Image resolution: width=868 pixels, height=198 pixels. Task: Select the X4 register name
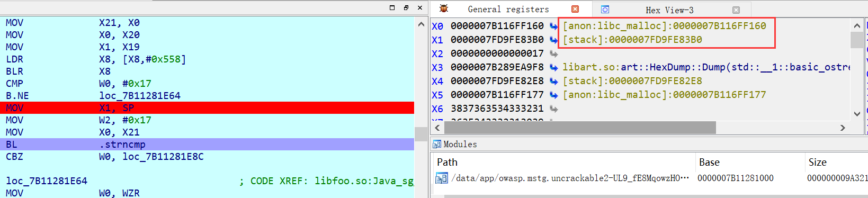coord(437,81)
